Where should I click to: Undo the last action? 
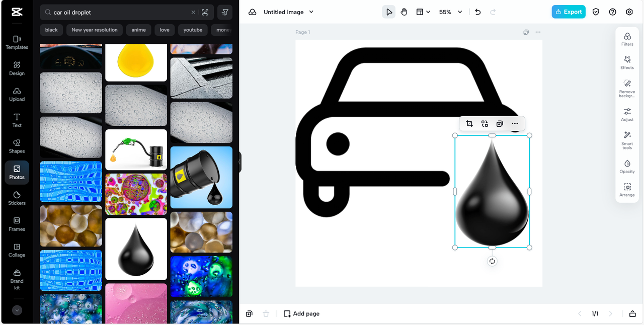478,12
